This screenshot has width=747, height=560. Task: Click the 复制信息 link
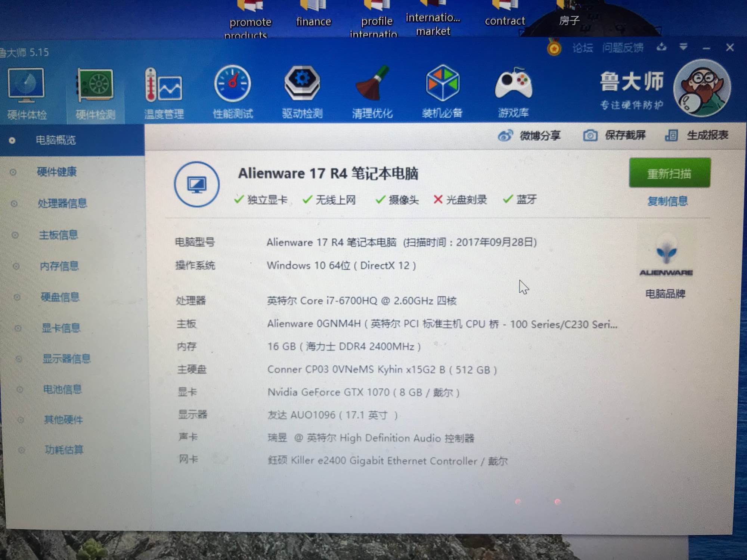(667, 201)
